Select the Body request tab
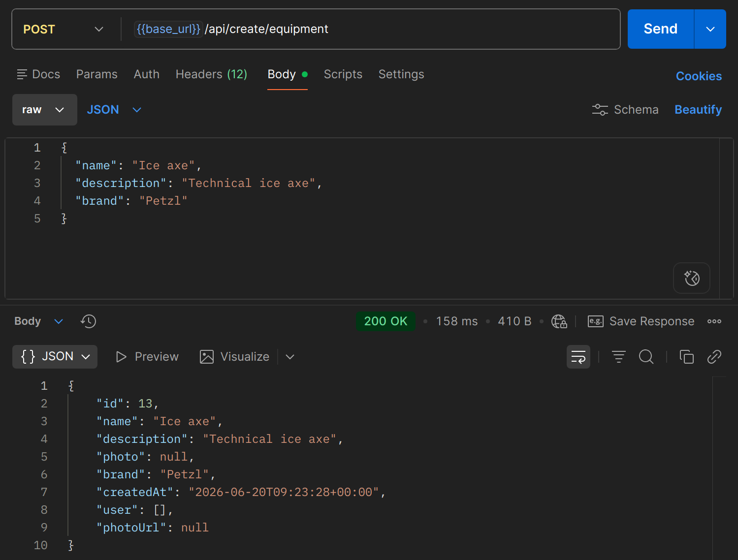 (288, 74)
